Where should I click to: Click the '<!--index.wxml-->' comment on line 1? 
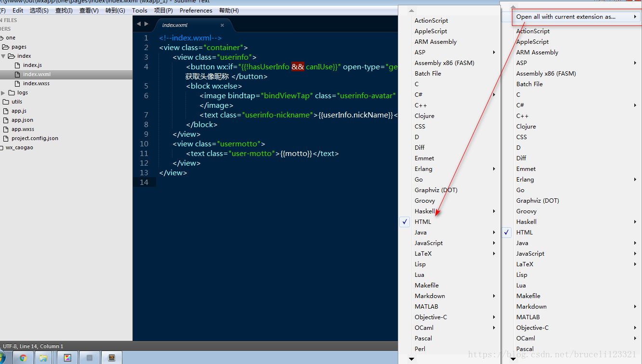[190, 38]
